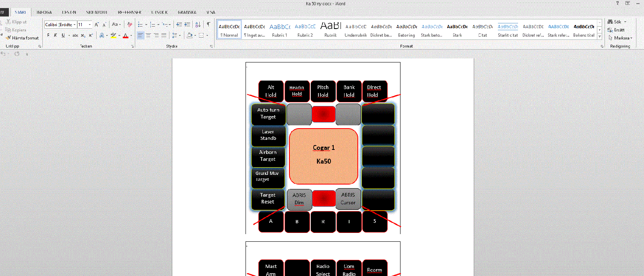Expand the styles gallery more arrow
The width and height of the screenshot is (644, 276).
tap(600, 37)
